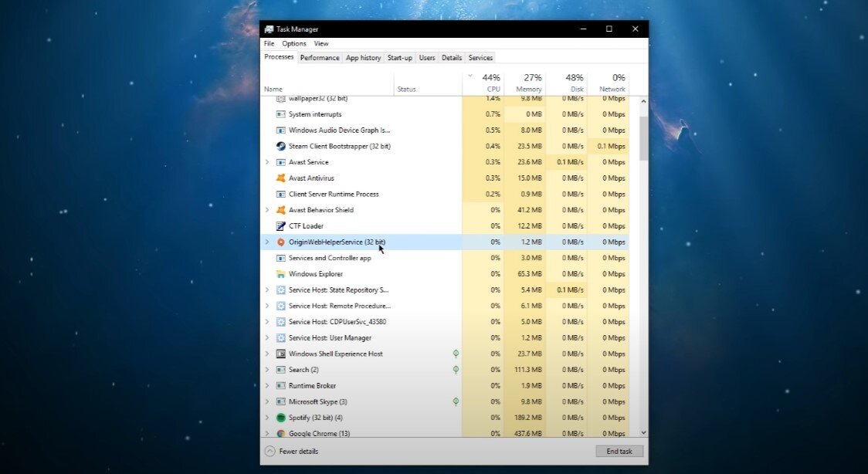Click the green leaf icon beside Search
The height and width of the screenshot is (474, 868).
[456, 370]
